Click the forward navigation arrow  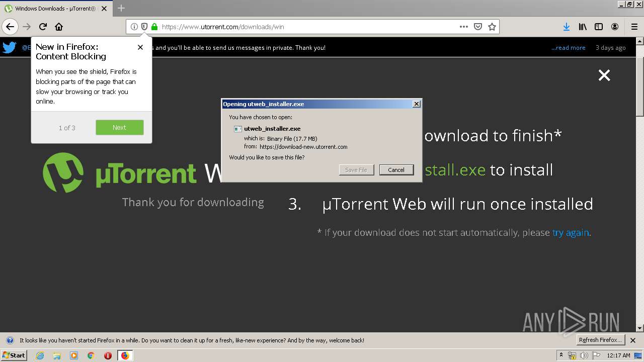pyautogui.click(x=27, y=27)
